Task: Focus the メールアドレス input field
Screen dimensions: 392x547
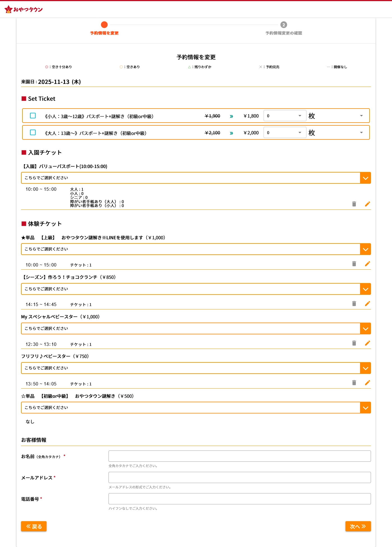Action: [x=239, y=477]
